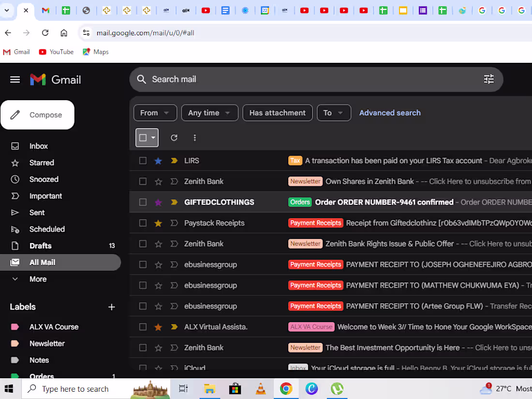Check the Paystack Receipts email checkbox
The height and width of the screenshot is (399, 532).
(143, 223)
